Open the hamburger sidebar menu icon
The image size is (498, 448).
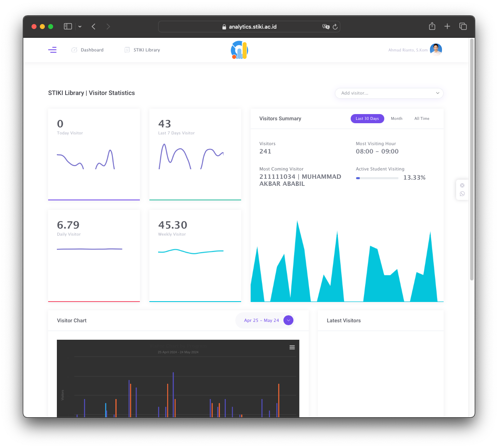point(52,50)
